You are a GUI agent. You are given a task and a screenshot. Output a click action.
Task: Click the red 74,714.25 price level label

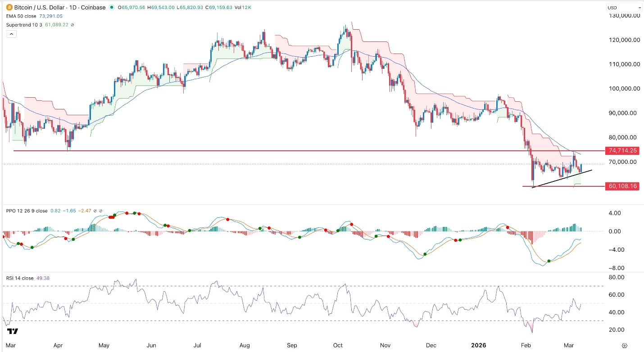[622, 151]
